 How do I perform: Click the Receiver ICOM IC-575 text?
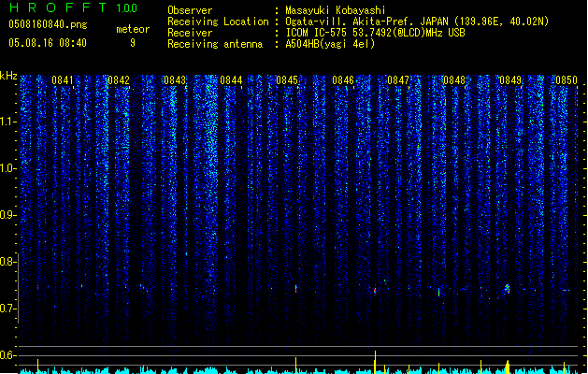tap(375, 33)
